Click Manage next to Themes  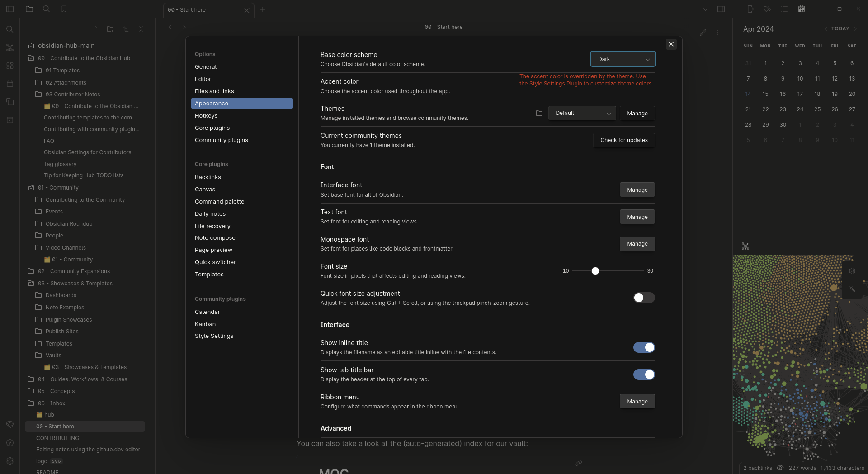[x=637, y=113]
